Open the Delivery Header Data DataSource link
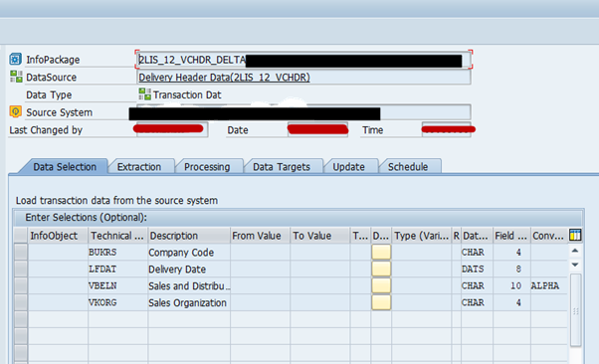 tap(224, 78)
